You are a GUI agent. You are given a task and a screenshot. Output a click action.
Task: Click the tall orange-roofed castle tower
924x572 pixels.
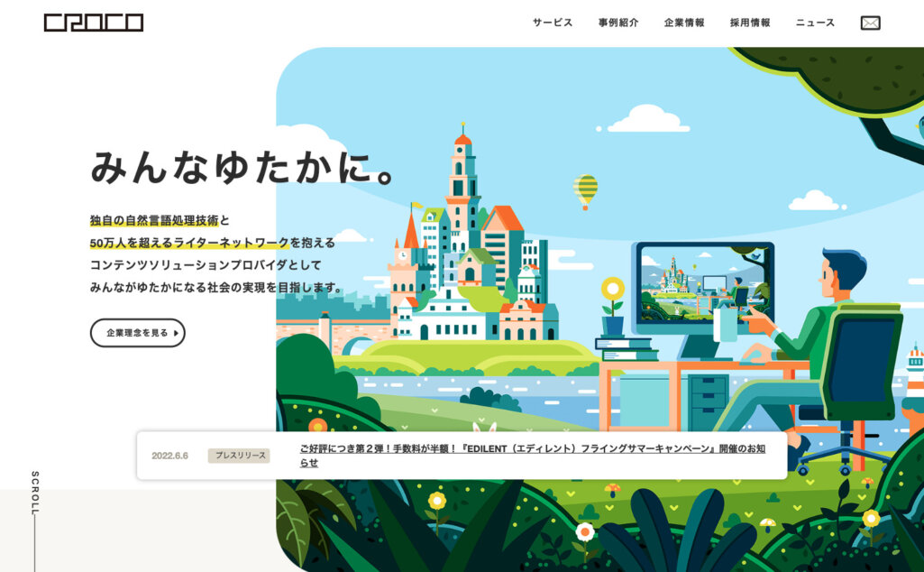click(x=462, y=189)
